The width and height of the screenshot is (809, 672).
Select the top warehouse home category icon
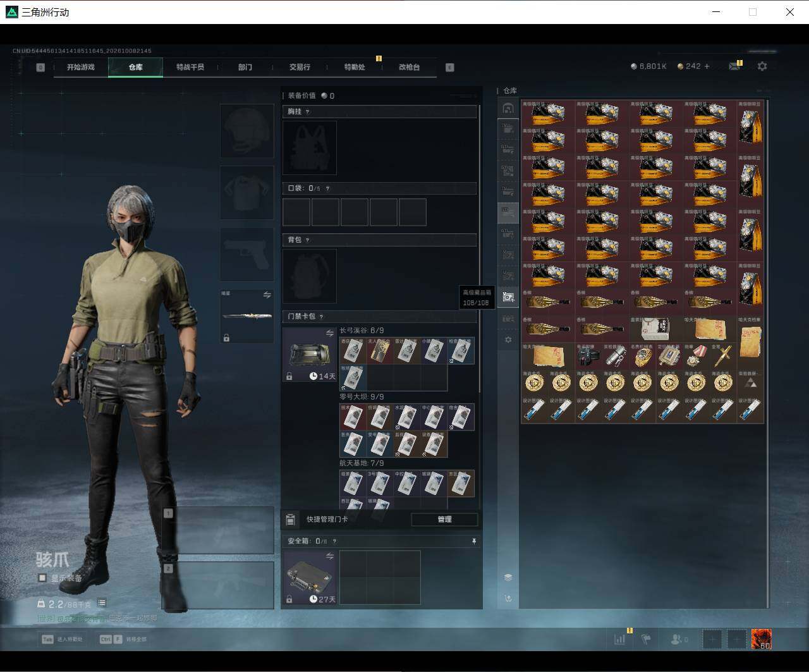pos(508,109)
